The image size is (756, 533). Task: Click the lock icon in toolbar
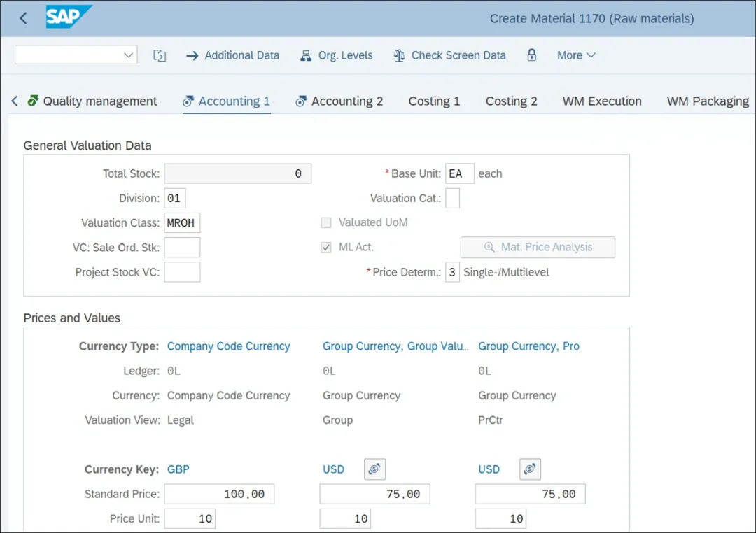tap(532, 55)
